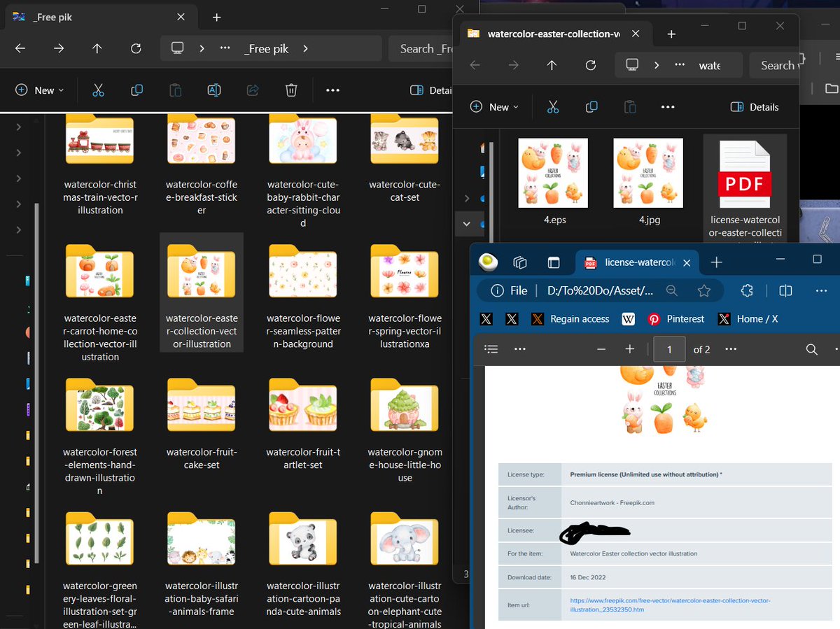Open Edge workspaces icon
This screenshot has height=629, width=840.
tap(519, 262)
